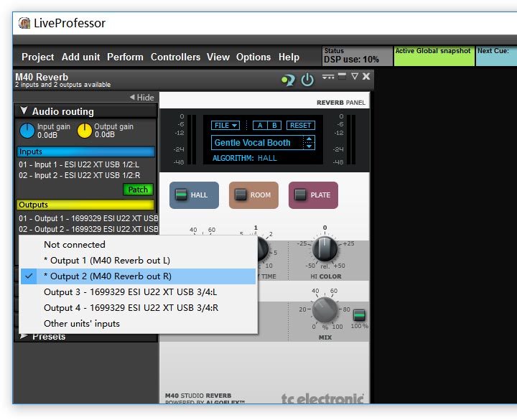517x420 pixels.
Task: Choose Output 1 (M40 Reverb out L)
Action: pyautogui.click(x=138, y=261)
